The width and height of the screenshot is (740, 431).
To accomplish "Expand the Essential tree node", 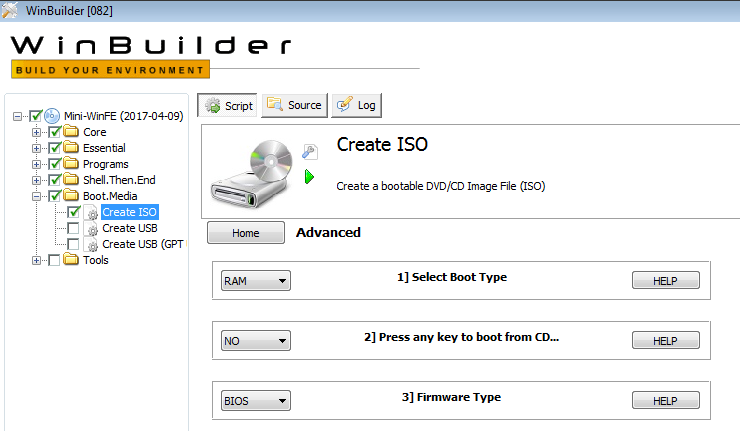I will click(x=37, y=148).
